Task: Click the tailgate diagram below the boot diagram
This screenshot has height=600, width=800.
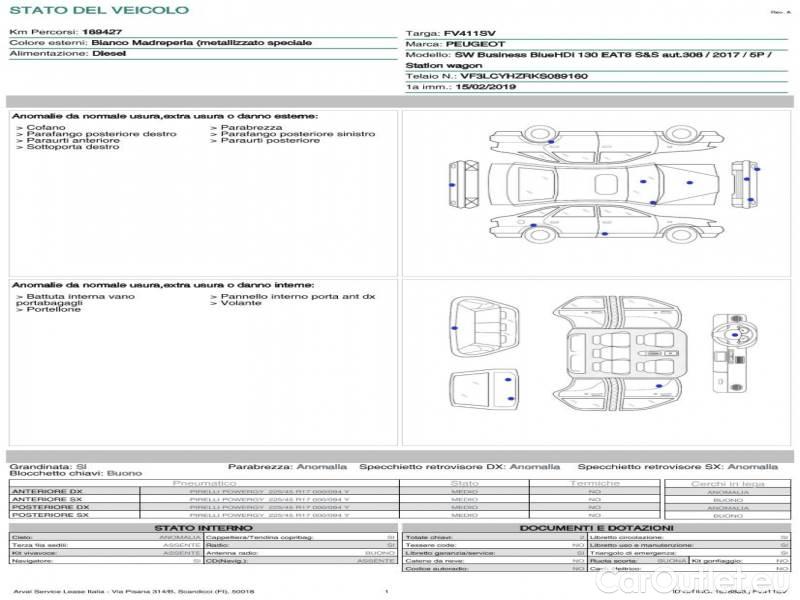Action: [484, 391]
